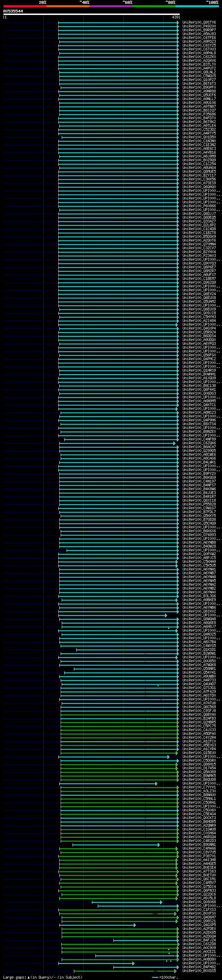
Task: Select hit label UniRef100_C4NF89
Action: pos(199,439)
